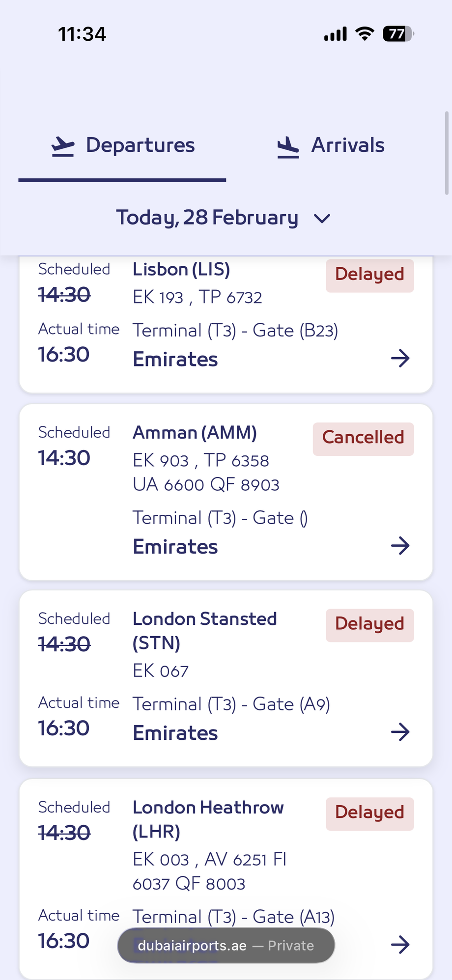
Task: Tap the Delayed badge on London Stansted
Action: pyautogui.click(x=369, y=624)
